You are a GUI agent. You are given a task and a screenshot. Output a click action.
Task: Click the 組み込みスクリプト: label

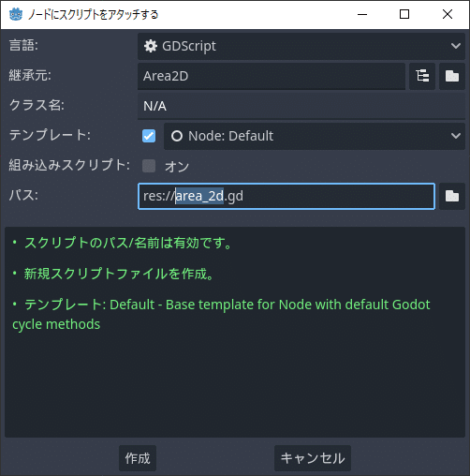[69, 165]
